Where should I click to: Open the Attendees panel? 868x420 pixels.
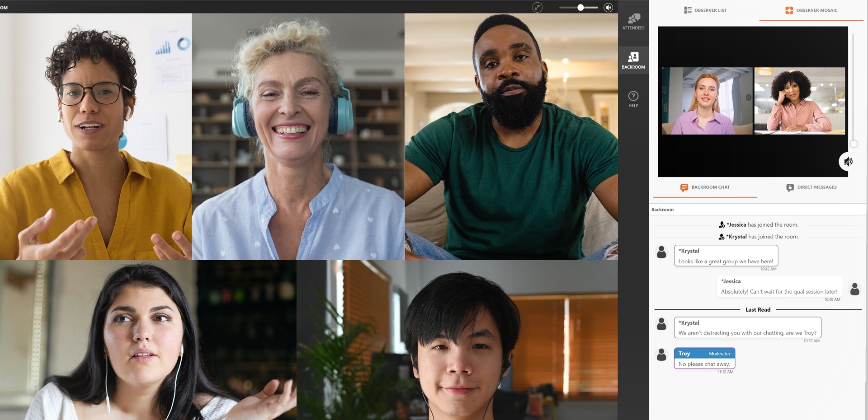tap(633, 21)
